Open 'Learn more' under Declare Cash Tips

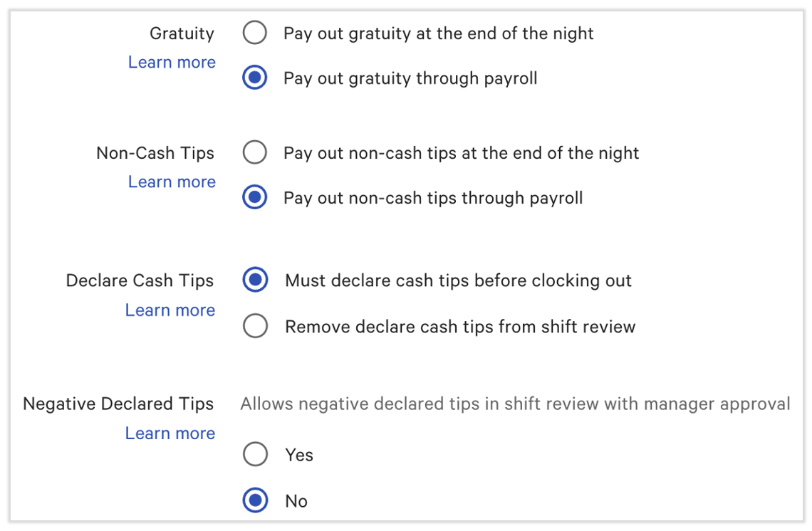point(170,310)
